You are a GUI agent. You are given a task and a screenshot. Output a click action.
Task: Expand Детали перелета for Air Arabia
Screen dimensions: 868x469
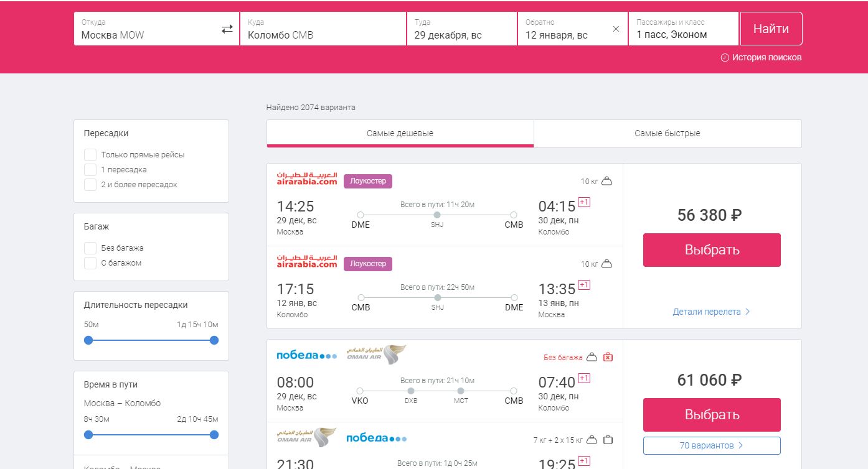[712, 312]
